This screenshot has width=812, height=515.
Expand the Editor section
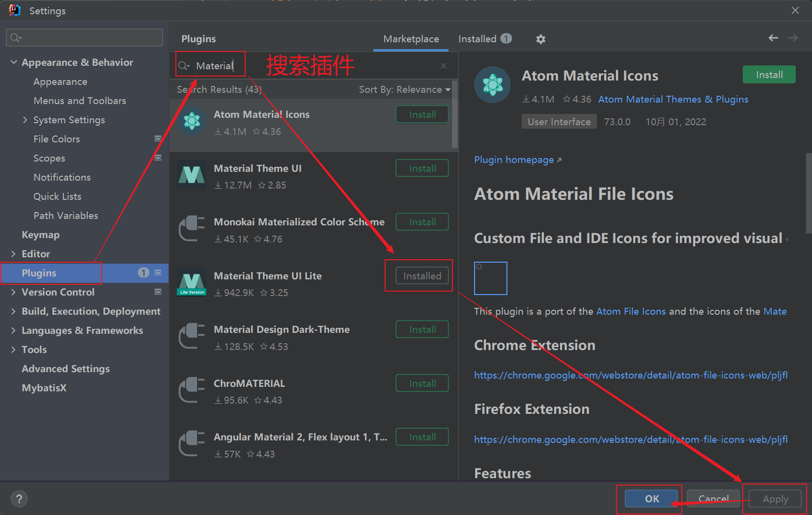click(x=13, y=254)
